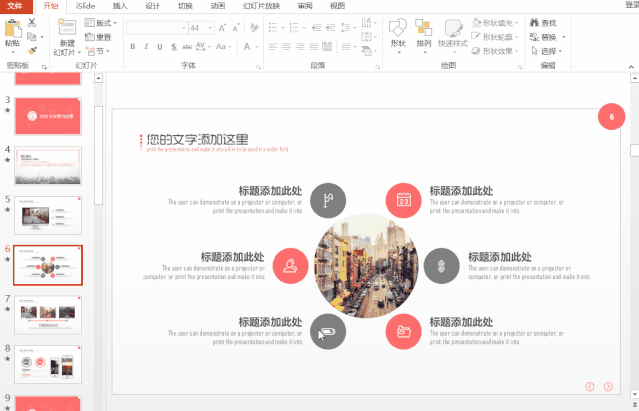Image resolution: width=639 pixels, height=411 pixels.
Task: Open the File tab
Action: [x=14, y=6]
